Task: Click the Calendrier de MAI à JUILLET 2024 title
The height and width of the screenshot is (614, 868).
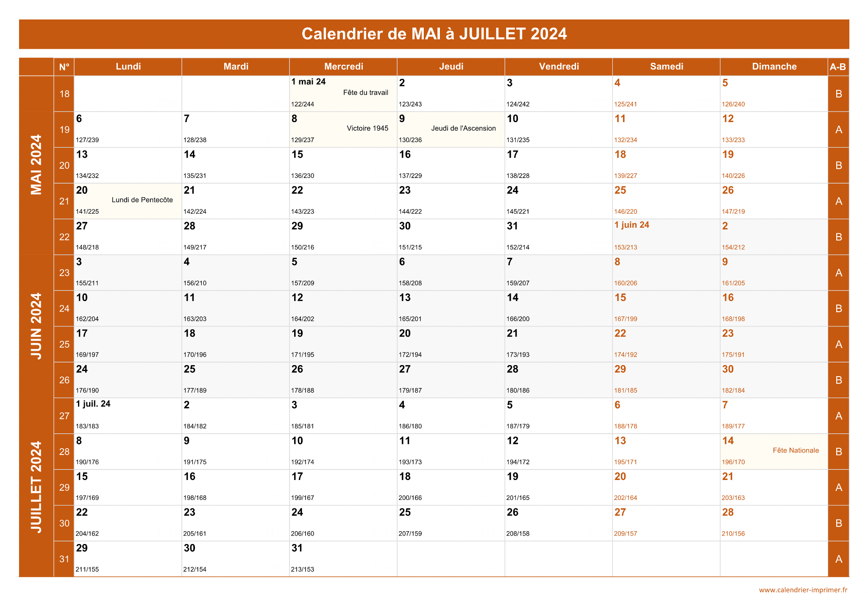Action: tap(434, 34)
